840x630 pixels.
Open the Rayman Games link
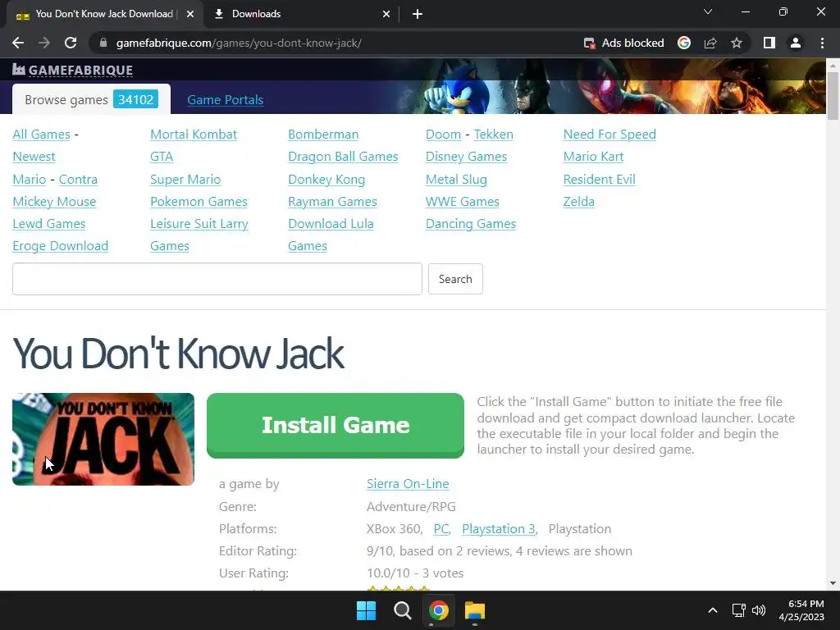click(332, 202)
